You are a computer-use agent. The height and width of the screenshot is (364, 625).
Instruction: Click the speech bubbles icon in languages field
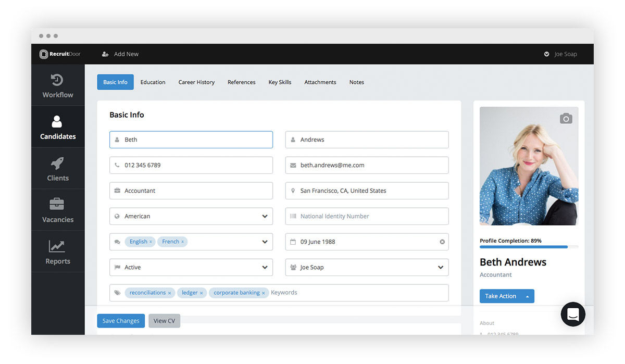coord(117,242)
